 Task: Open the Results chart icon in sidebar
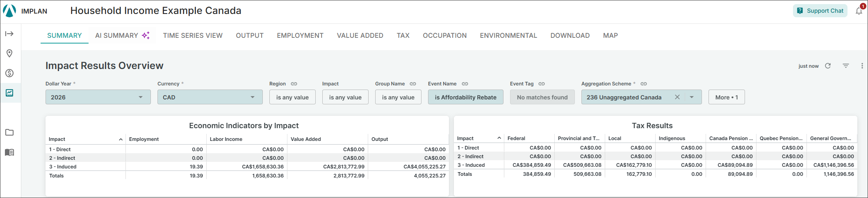point(9,93)
